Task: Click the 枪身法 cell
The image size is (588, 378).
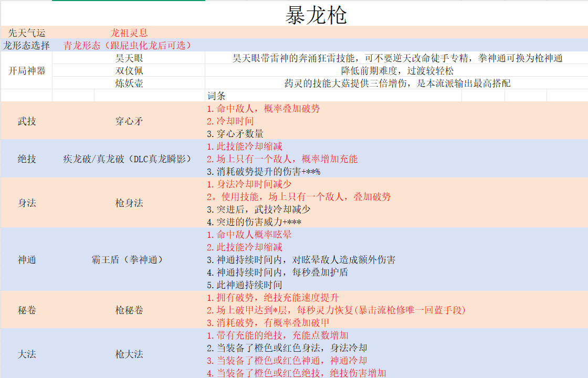Action: pyautogui.click(x=129, y=203)
